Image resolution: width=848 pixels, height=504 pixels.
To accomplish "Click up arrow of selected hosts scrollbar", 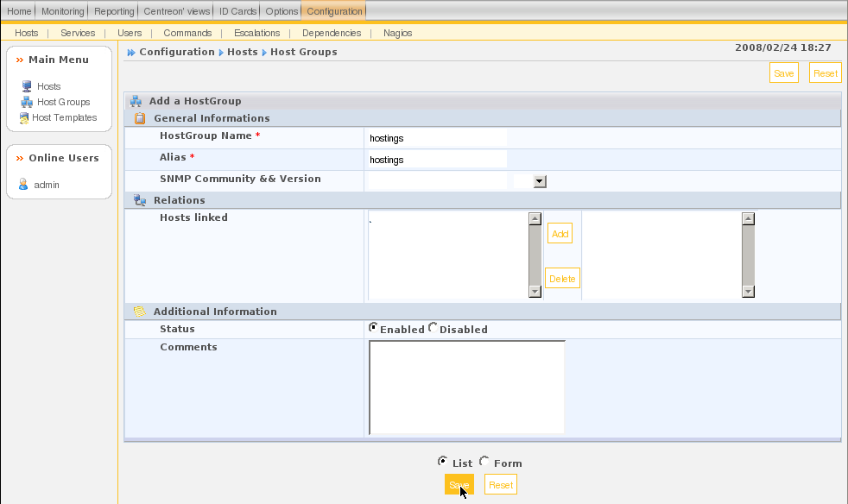I will click(749, 218).
